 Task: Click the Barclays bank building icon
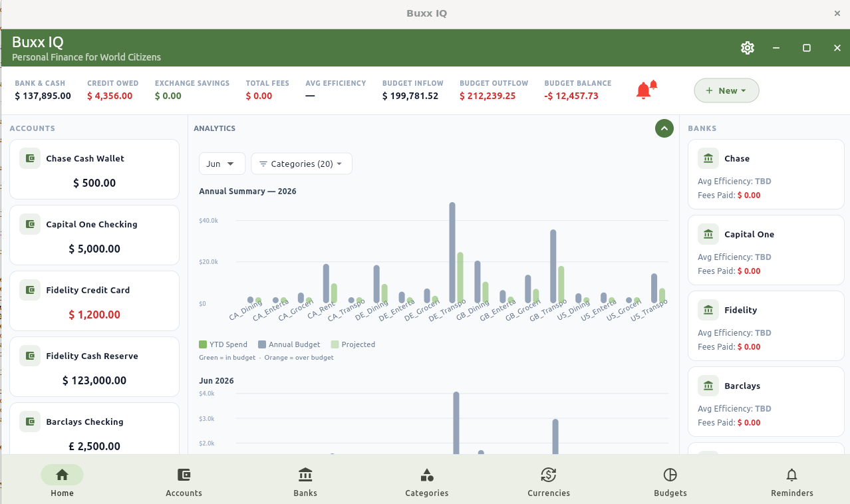(708, 386)
